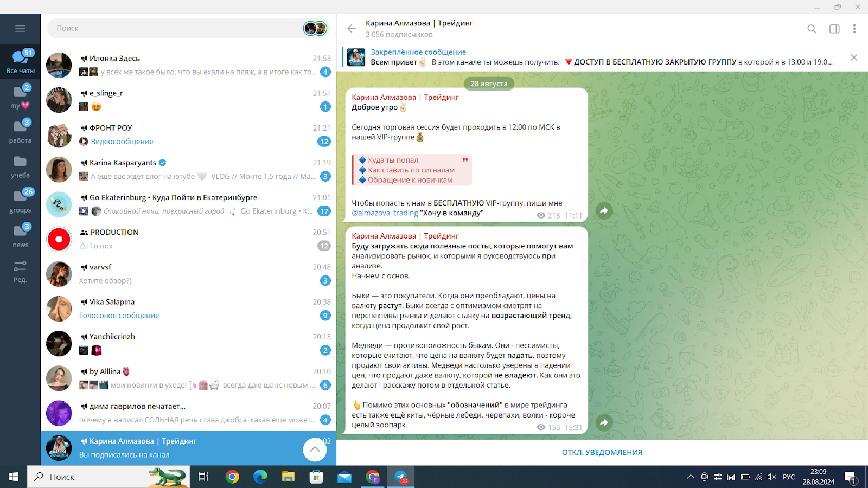Search in channel with magnifier icon
This screenshot has width=868, height=488.
[812, 29]
